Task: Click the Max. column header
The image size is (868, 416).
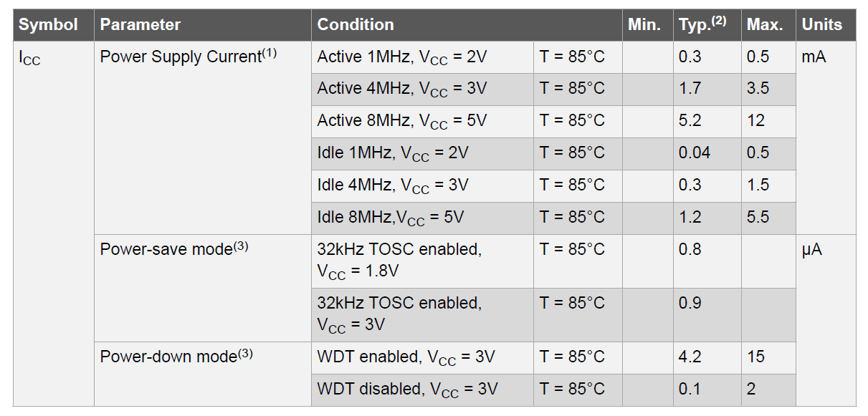Action: pos(765,25)
